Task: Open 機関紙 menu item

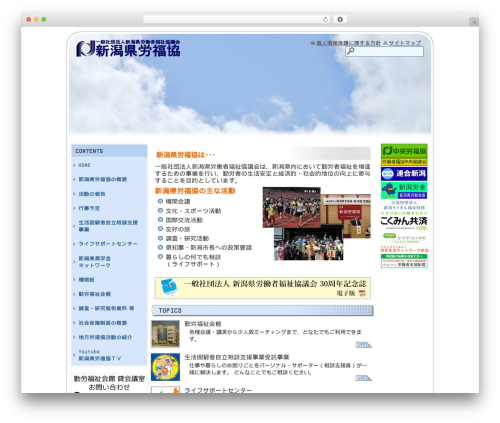Action: click(86, 279)
